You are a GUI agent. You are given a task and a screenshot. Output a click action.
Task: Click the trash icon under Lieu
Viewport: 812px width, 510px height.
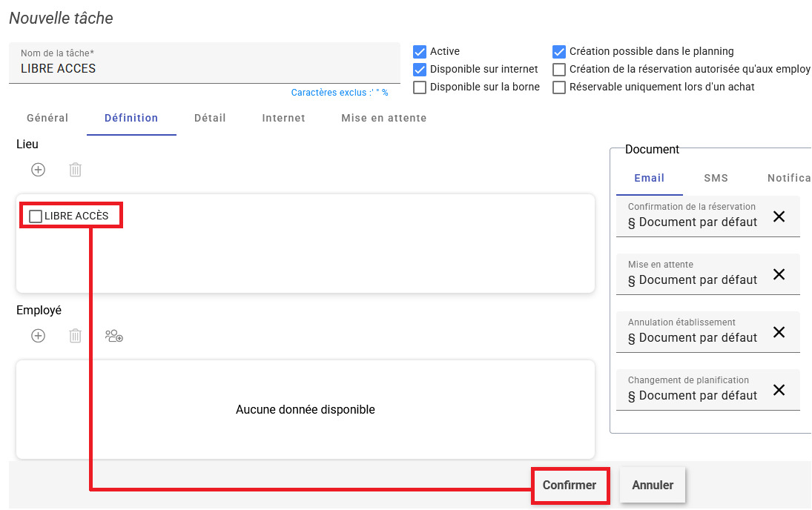point(75,170)
